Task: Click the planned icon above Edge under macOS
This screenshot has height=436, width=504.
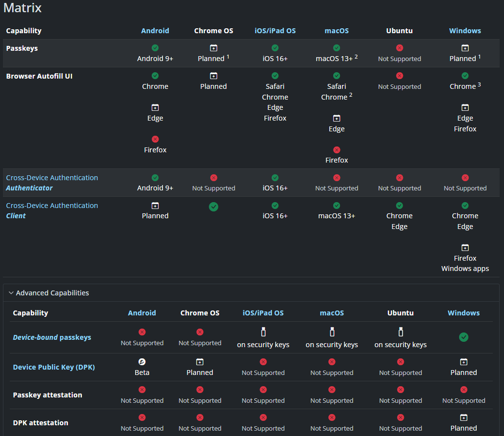Action: pos(336,118)
